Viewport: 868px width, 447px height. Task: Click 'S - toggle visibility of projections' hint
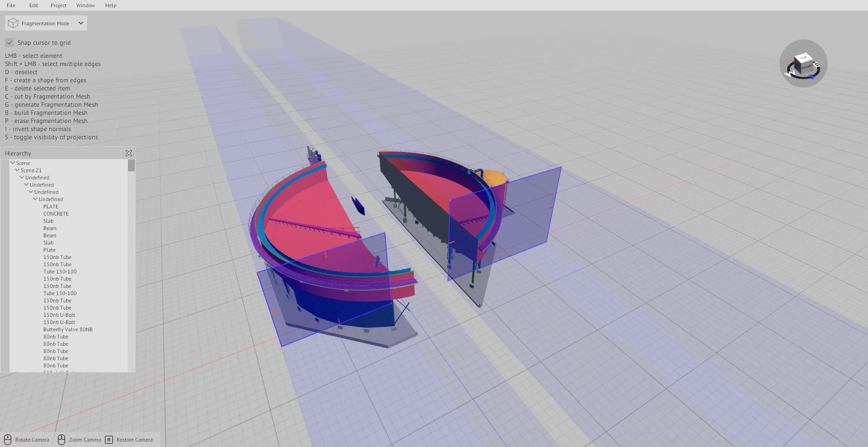point(52,137)
